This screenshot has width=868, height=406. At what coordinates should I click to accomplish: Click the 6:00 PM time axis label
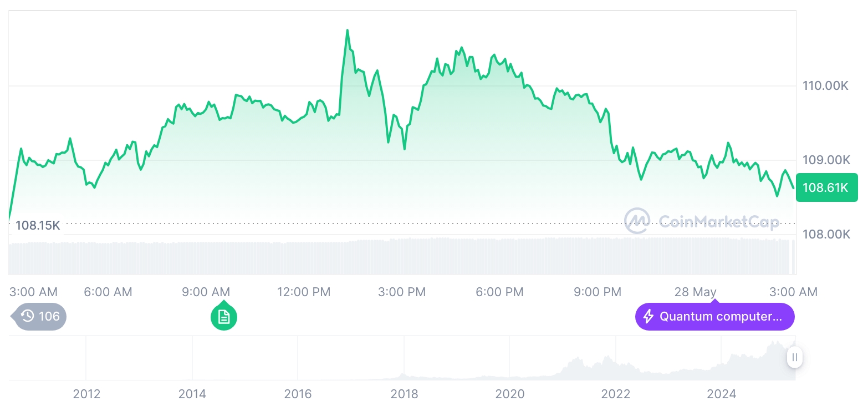coord(499,292)
